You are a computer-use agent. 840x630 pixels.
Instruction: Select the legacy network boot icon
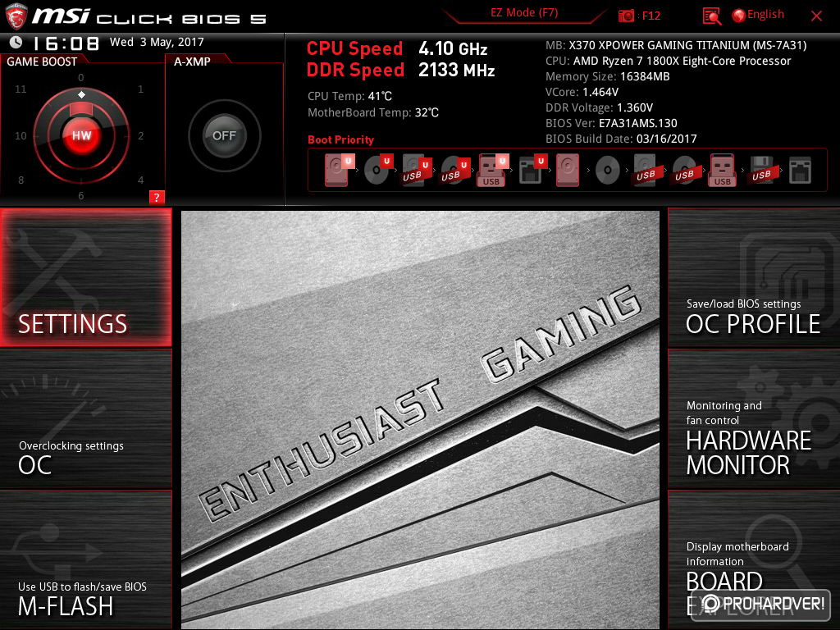coord(800,170)
